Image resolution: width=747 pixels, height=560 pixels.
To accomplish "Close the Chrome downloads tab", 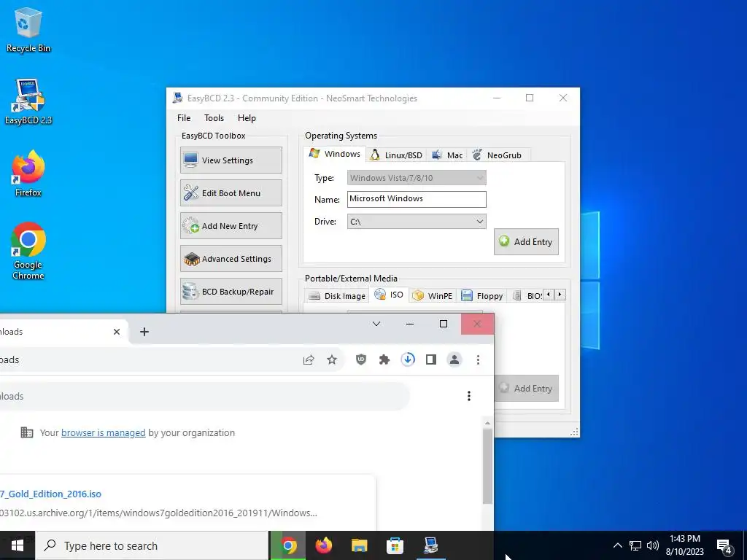I will click(x=117, y=332).
